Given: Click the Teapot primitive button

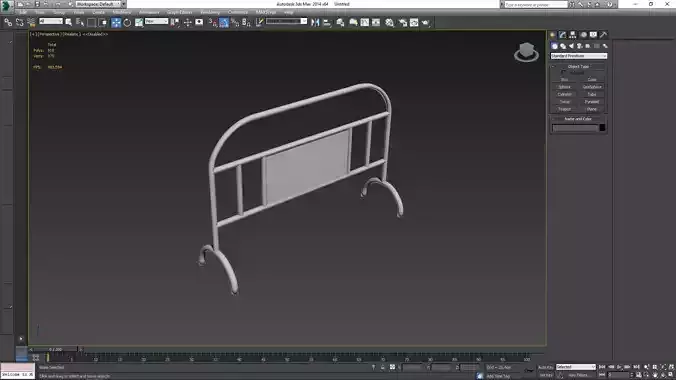Looking at the screenshot, I should [x=564, y=109].
